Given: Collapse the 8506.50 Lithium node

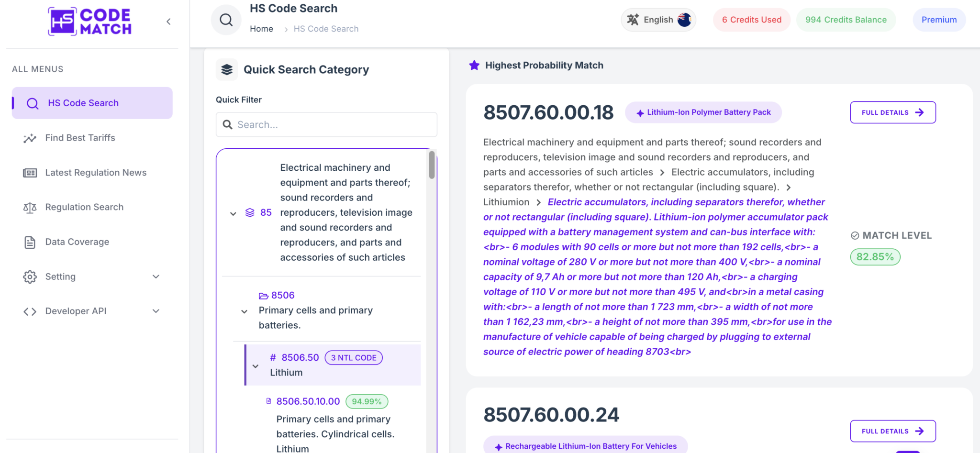Looking at the screenshot, I should point(256,366).
